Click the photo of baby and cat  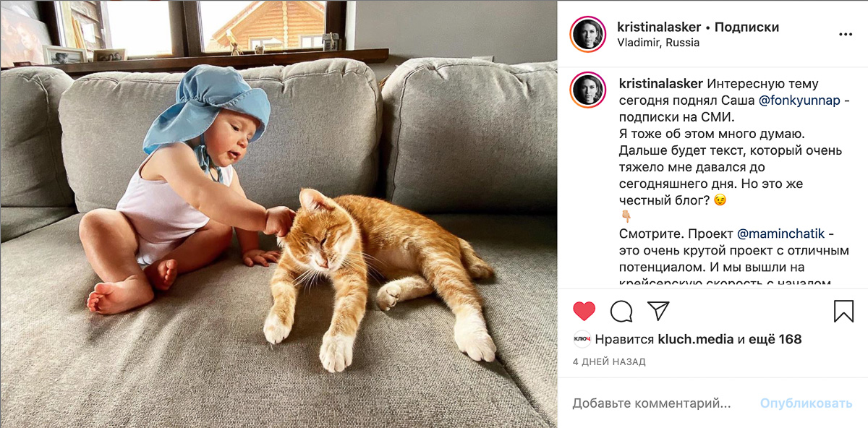278,214
